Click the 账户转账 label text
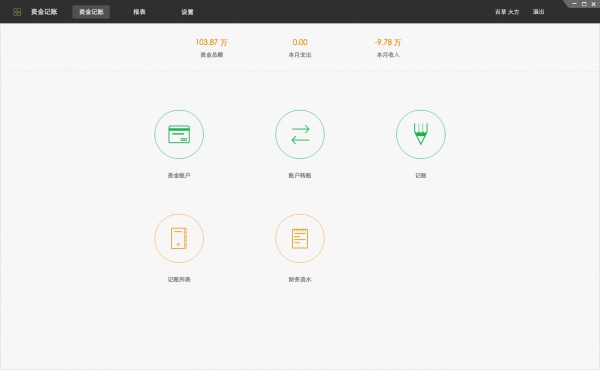The image size is (600, 370). pos(300,175)
